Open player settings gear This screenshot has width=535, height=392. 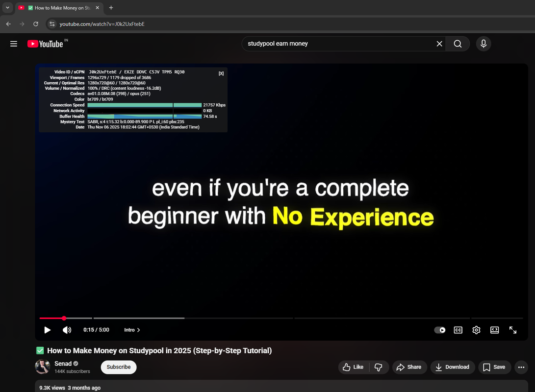(476, 330)
